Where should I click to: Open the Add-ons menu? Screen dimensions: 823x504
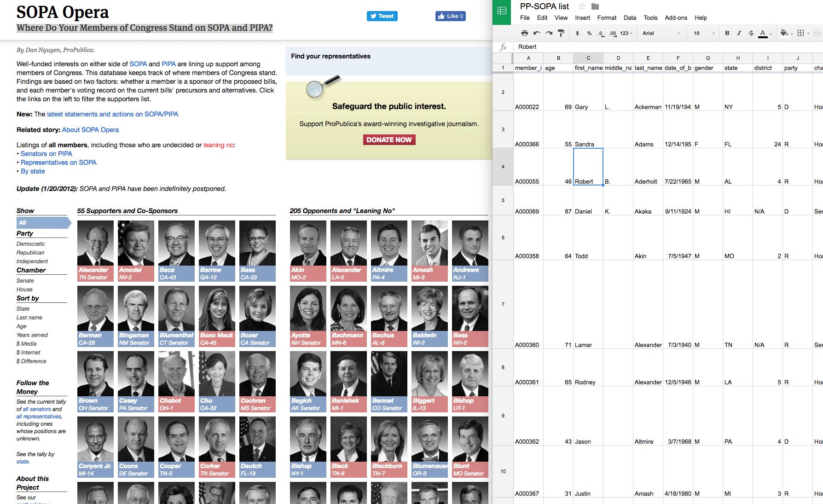(x=676, y=17)
